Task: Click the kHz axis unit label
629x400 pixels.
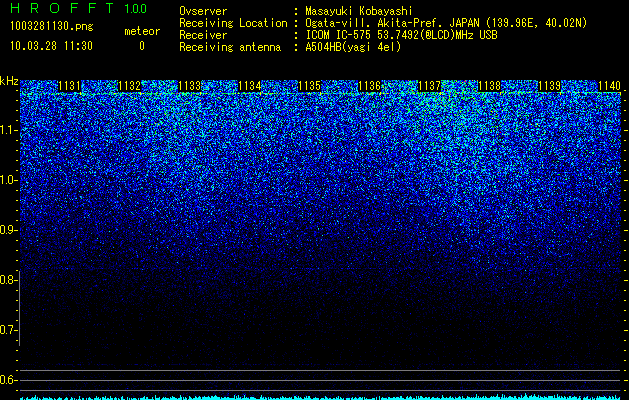Action: [x=9, y=81]
